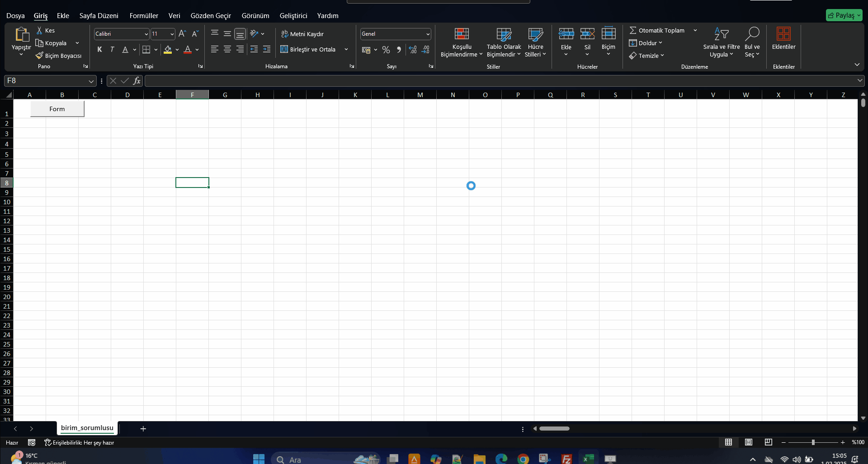Apply comma style icon
This screenshot has height=464, width=868.
399,50
